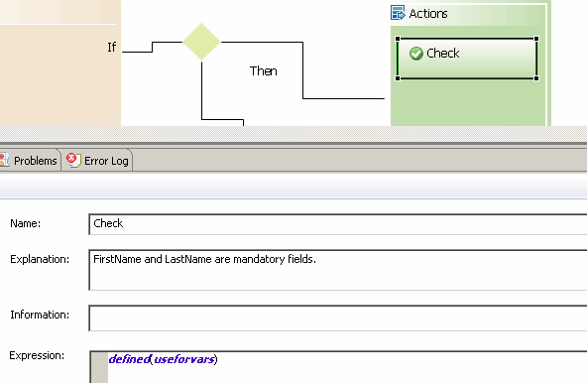Click the Actions header icon
This screenshot has width=588, height=383.
click(398, 13)
